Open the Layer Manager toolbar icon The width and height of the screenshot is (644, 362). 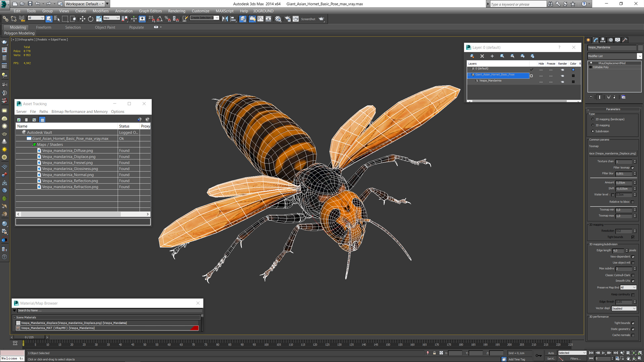tap(243, 19)
